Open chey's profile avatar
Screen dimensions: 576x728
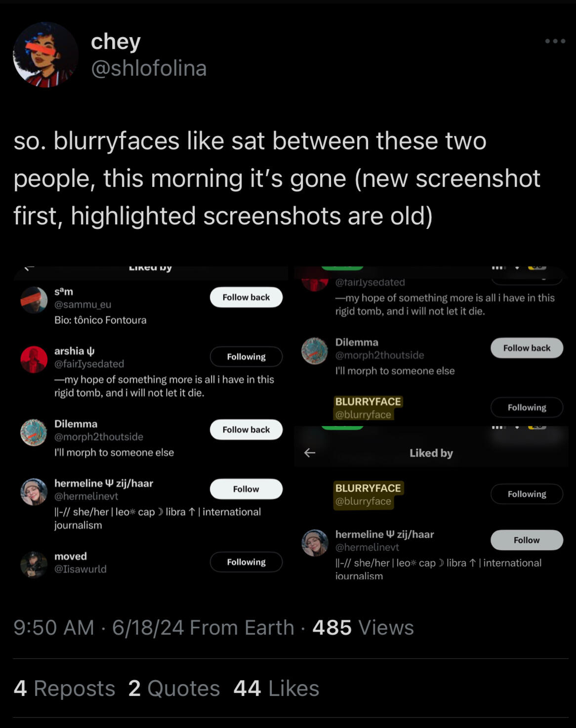pyautogui.click(x=45, y=55)
